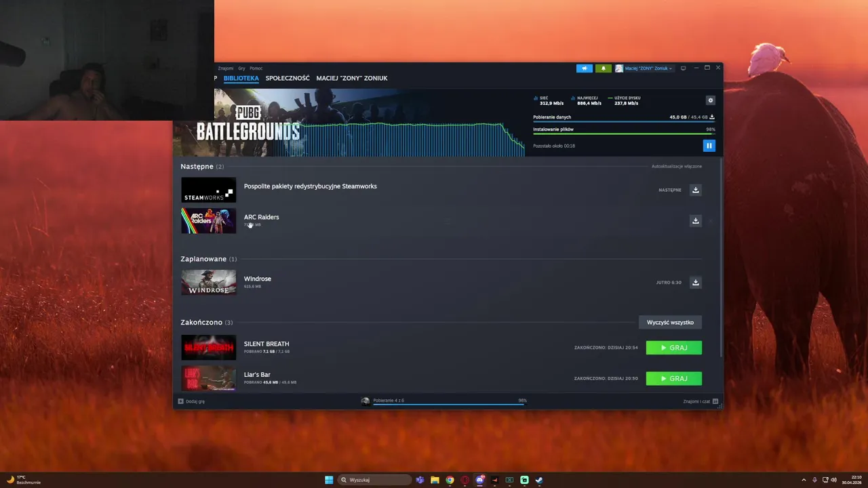Image resolution: width=868 pixels, height=488 pixels.
Task: Select the Windrose thumbnail
Action: (x=209, y=283)
